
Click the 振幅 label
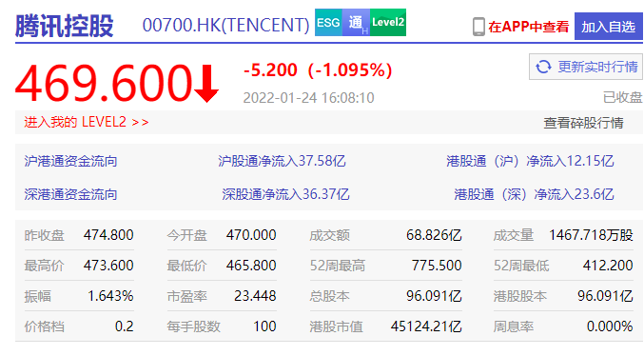click(x=37, y=296)
